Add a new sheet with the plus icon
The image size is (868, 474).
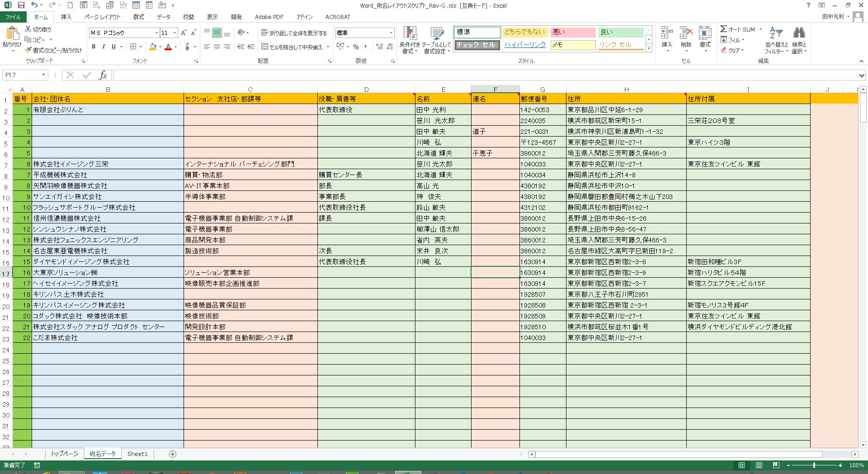point(172,454)
